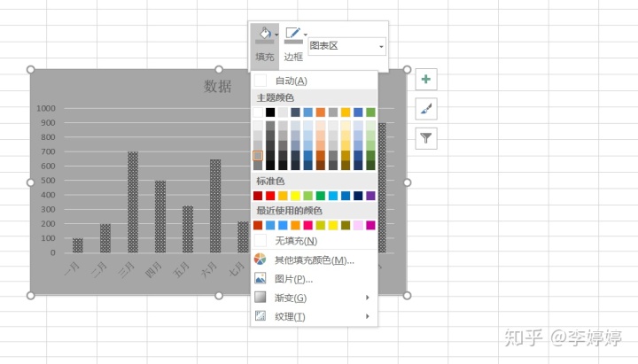Expand the 纹理(T) texture submenu

pos(314,316)
